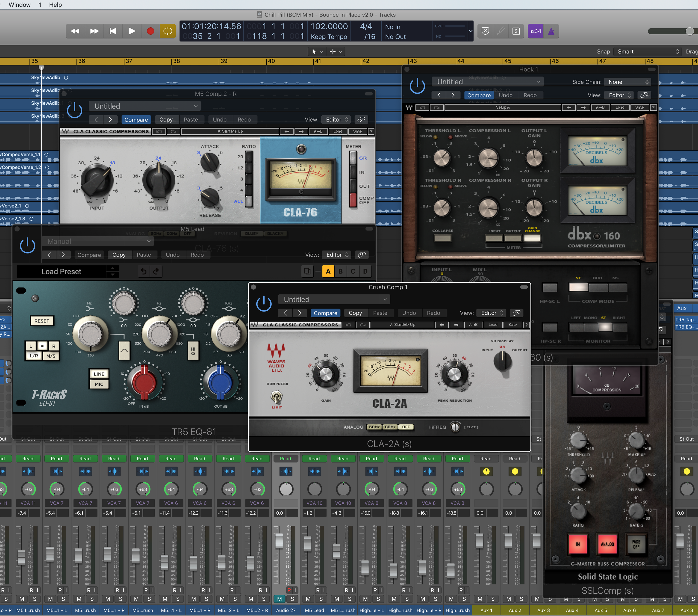Viewport: 698px width, 616px height.
Task: Click the yellow knob icon on the Aux 1 strip
Action: click(486, 472)
